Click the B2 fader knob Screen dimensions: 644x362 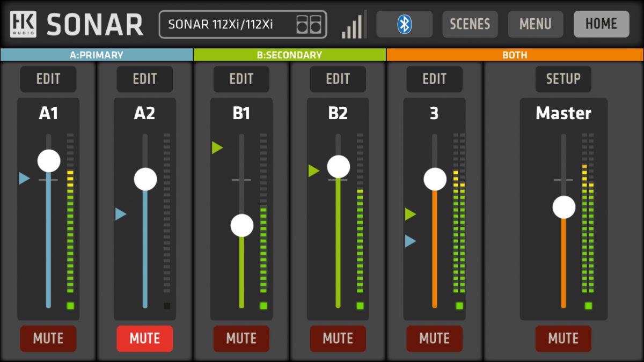coord(339,167)
